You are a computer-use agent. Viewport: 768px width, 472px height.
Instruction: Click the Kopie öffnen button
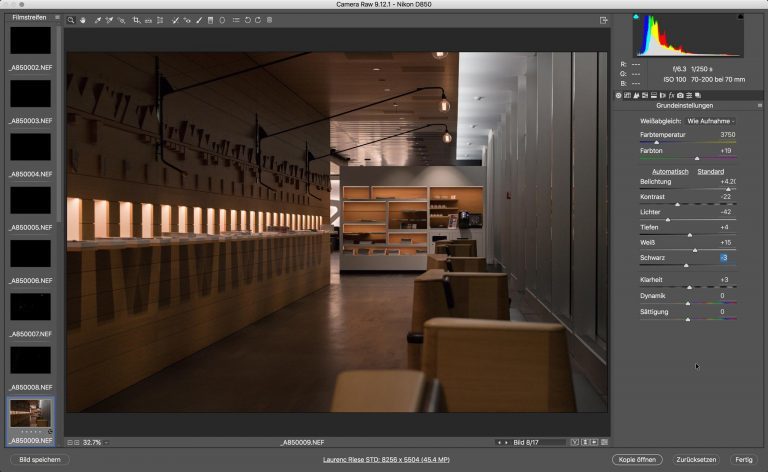(637, 460)
